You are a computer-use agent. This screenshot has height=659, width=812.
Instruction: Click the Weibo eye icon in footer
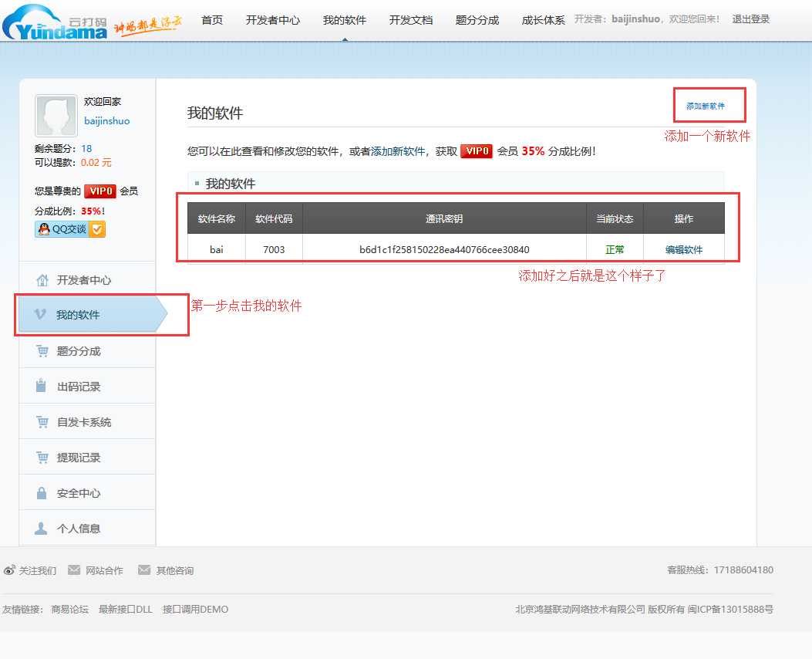9,570
